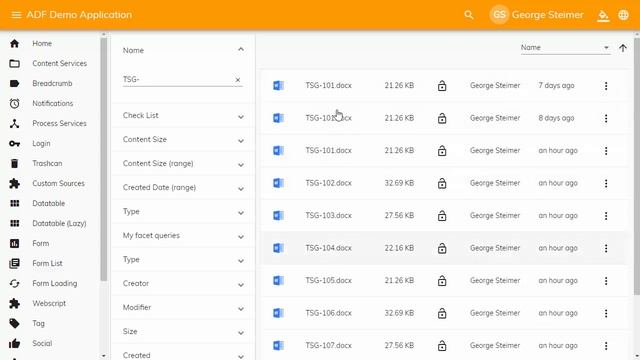Expand the Modifier filter

point(183,308)
